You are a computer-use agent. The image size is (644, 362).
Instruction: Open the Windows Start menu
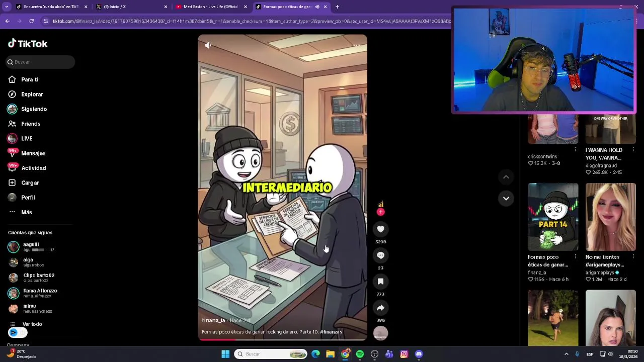[225, 354]
